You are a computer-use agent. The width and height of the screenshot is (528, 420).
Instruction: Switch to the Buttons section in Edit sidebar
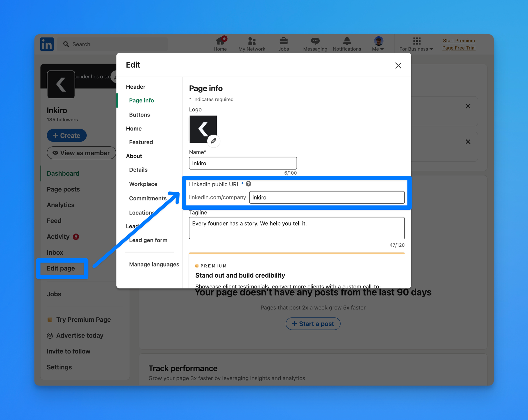tap(139, 114)
